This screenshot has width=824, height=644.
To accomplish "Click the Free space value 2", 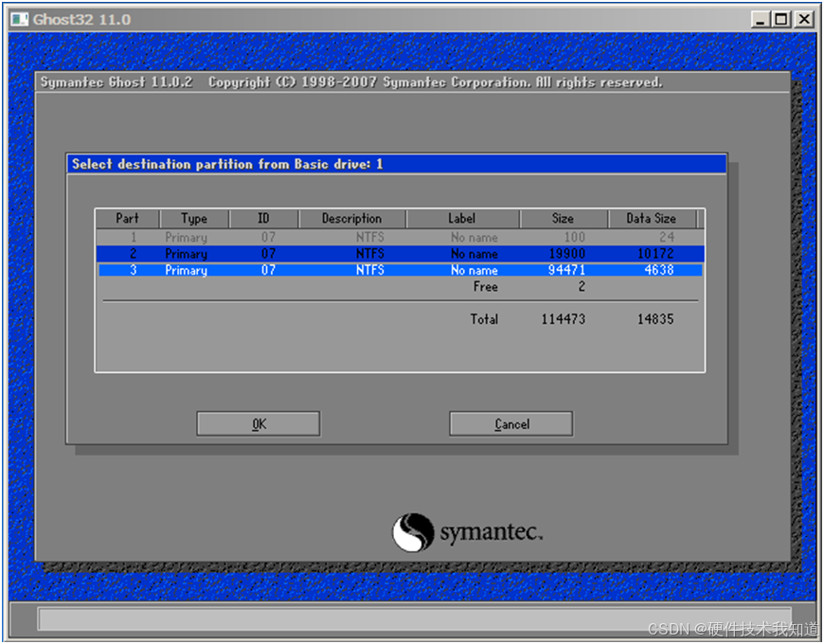I will click(582, 287).
